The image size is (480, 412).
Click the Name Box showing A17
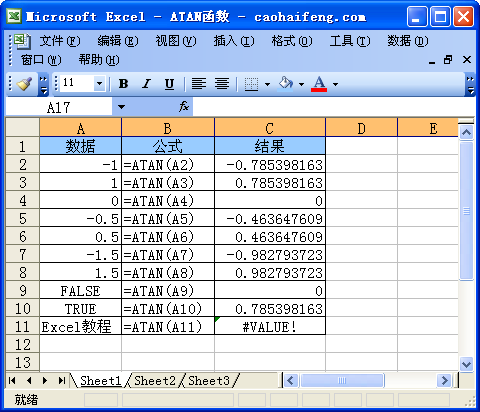point(59,107)
